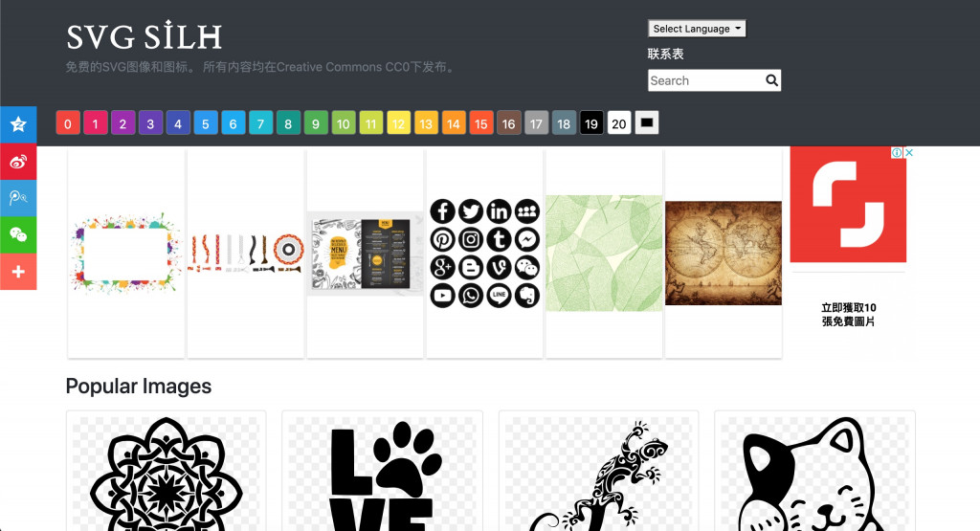Screen dimensions: 980x531
Task: Go to the SVG SILH site title
Action: tap(145, 36)
